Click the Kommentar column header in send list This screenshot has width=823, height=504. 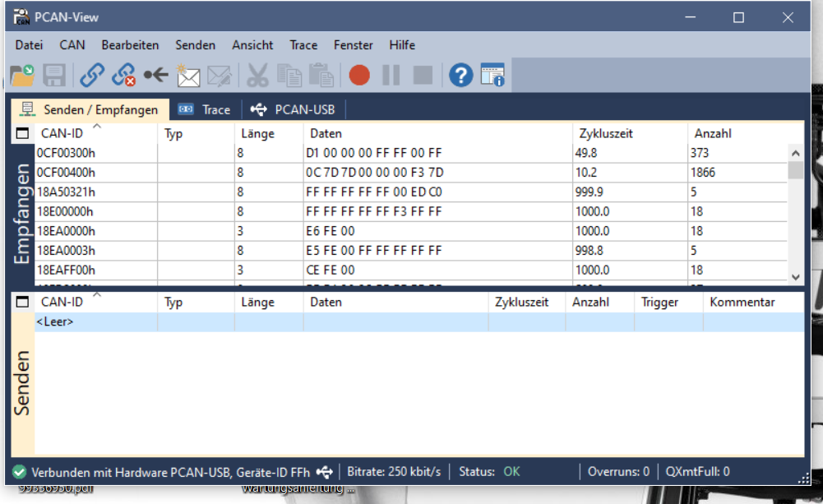(x=754, y=302)
